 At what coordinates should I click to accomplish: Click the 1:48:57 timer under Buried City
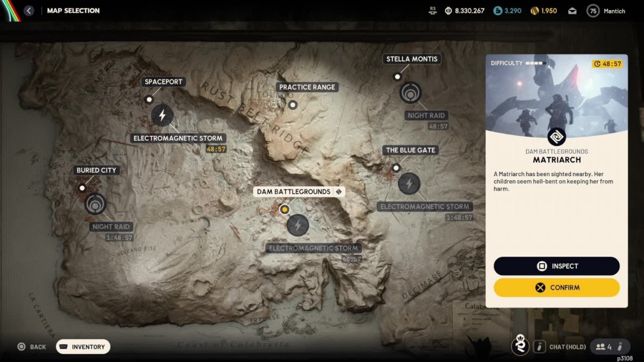pyautogui.click(x=119, y=238)
